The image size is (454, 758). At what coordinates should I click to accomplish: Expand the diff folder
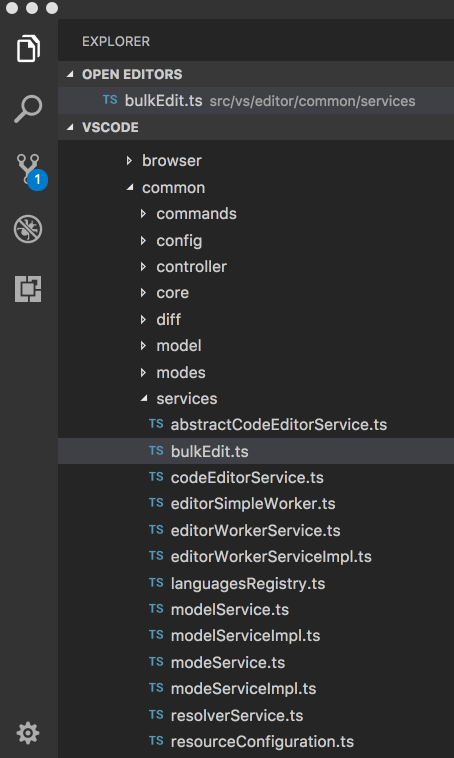[x=143, y=319]
